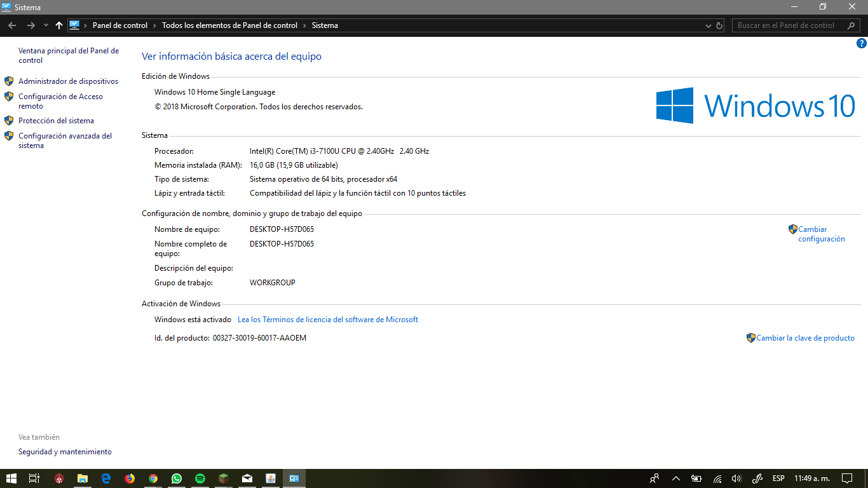This screenshot has height=488, width=868.
Task: Go up one level with the up arrow
Action: (x=59, y=25)
